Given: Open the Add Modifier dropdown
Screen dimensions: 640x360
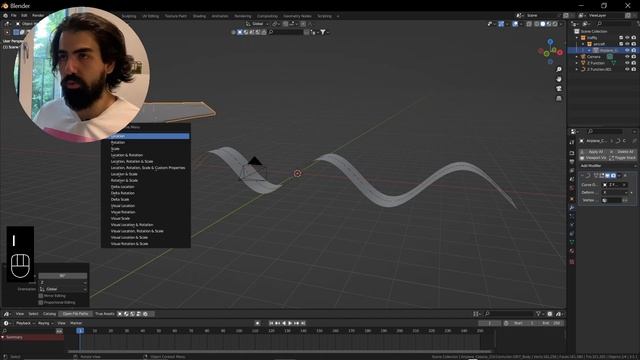Looking at the screenshot, I should (x=607, y=166).
